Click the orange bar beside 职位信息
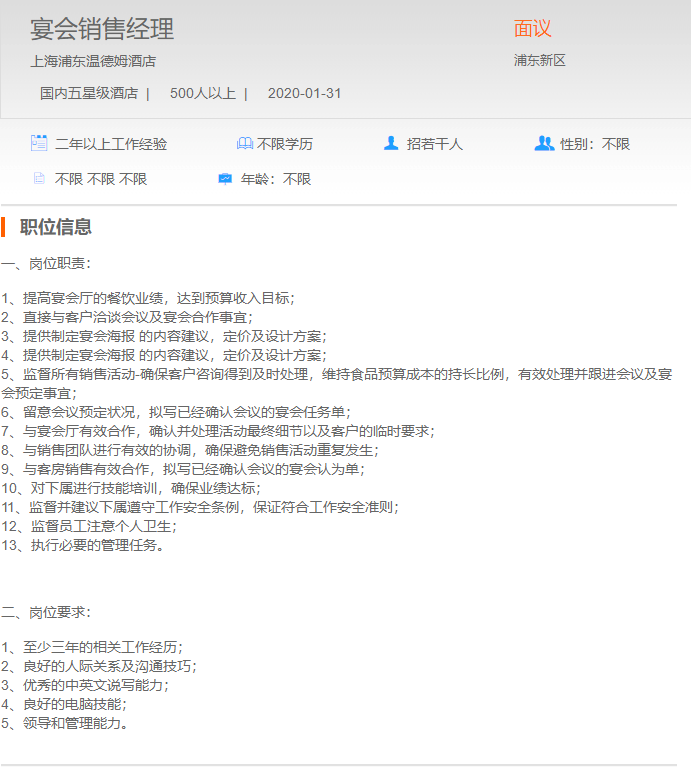The width and height of the screenshot is (691, 770). coord(3,227)
